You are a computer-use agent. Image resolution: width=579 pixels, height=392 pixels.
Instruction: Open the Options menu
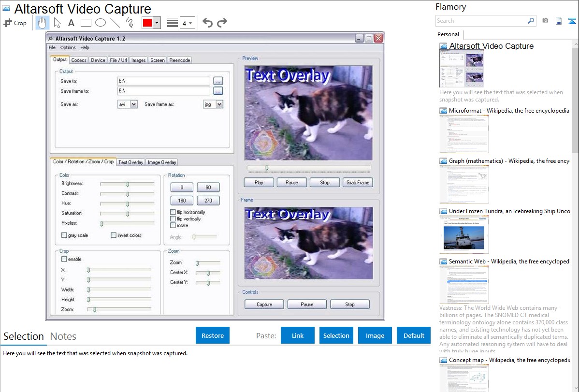point(68,48)
